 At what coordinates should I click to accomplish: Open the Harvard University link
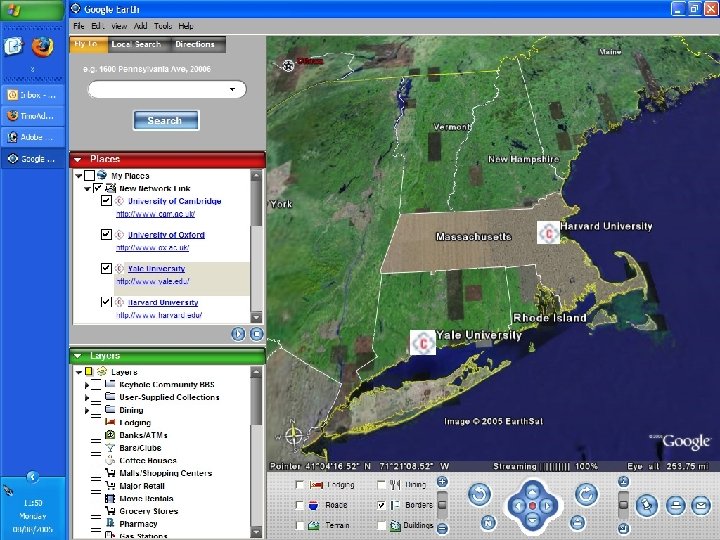point(163,303)
